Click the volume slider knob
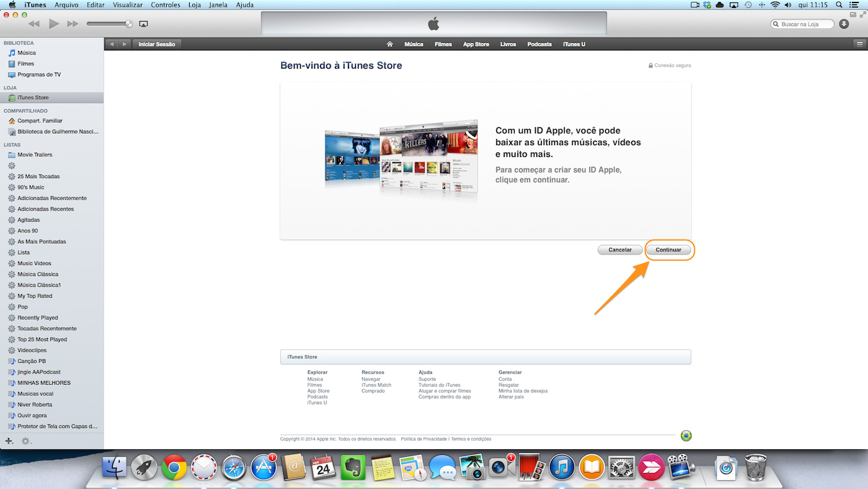 tap(129, 24)
